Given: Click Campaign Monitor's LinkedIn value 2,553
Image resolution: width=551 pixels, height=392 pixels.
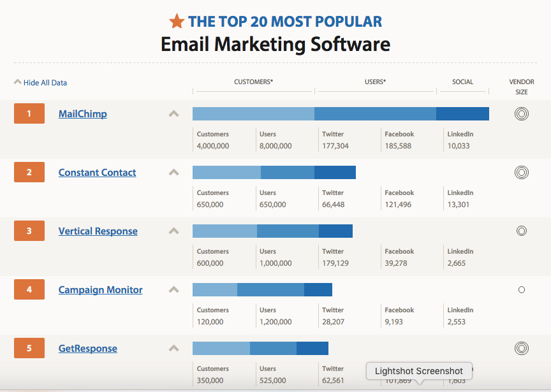Looking at the screenshot, I should coord(456,322).
